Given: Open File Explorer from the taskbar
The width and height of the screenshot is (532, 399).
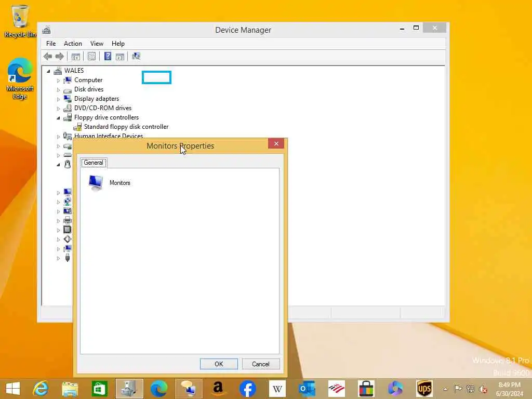Looking at the screenshot, I should [x=70, y=389].
